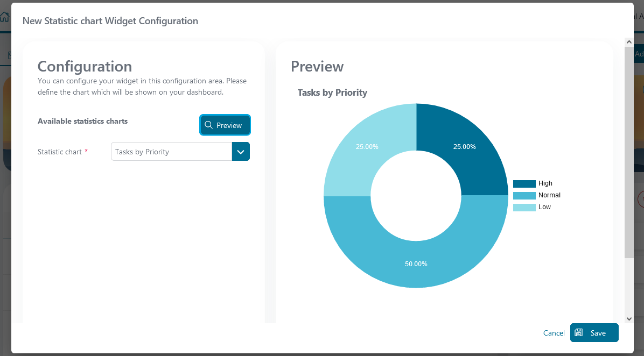Click the dialog title 'New Statistic chart Widget Configuration'
Screen dimensions: 644x356
pos(110,21)
